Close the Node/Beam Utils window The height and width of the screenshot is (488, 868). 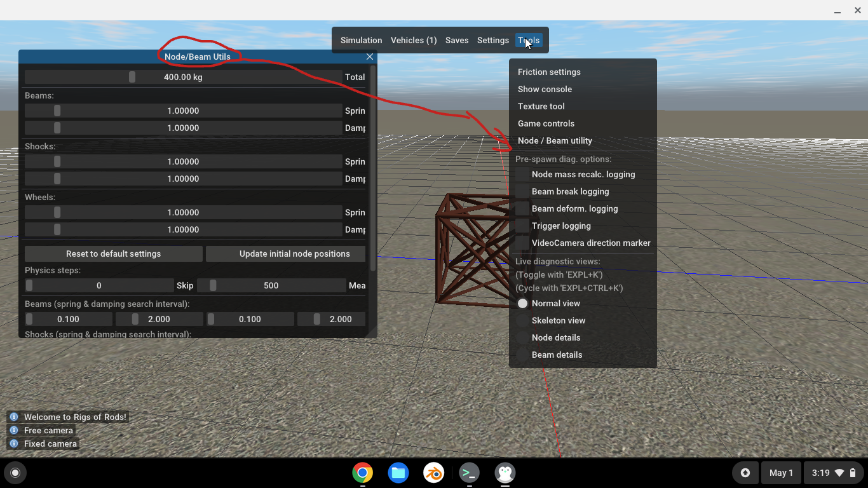click(x=370, y=57)
